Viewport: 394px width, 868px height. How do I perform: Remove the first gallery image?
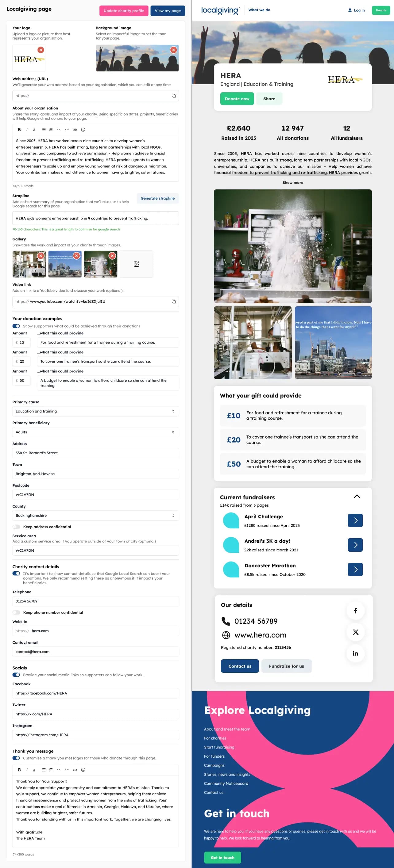pyautogui.click(x=41, y=256)
